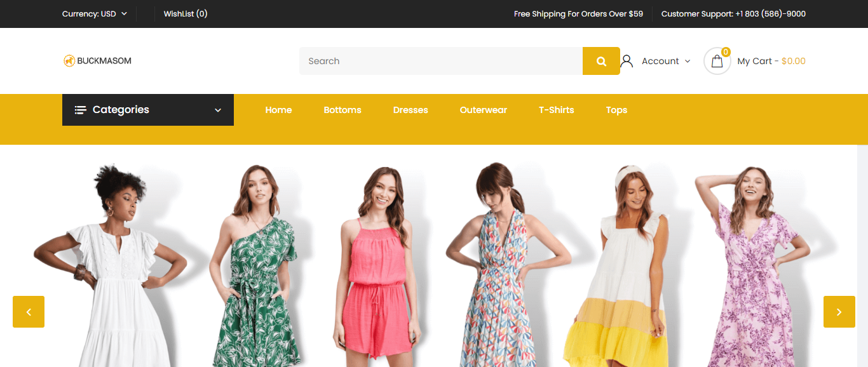Viewport: 868px width, 367px height.
Task: Open the Home menu item
Action: click(278, 110)
